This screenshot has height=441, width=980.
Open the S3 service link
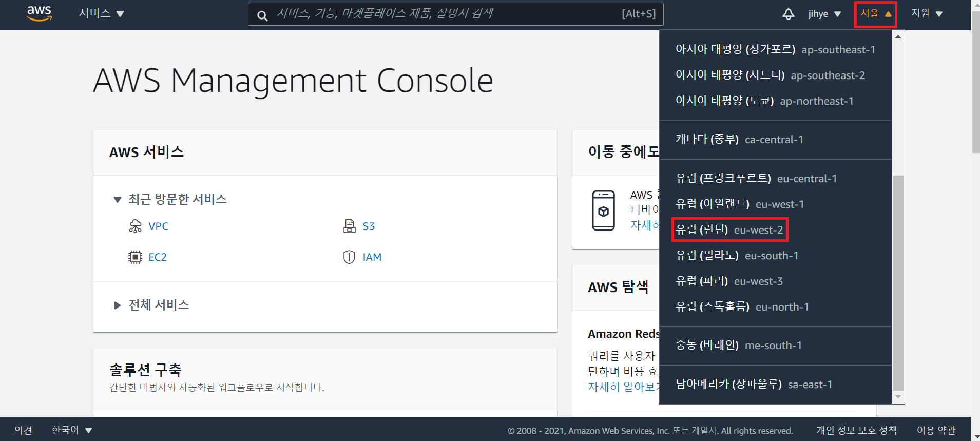(369, 226)
